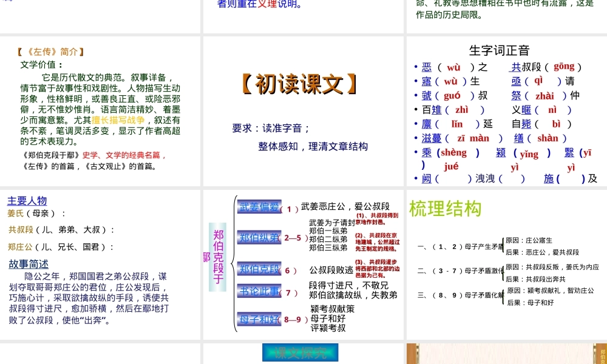The width and height of the screenshot is (607, 364).
Task: Click underlined 缮 before (shàn)
Action: 519,138
